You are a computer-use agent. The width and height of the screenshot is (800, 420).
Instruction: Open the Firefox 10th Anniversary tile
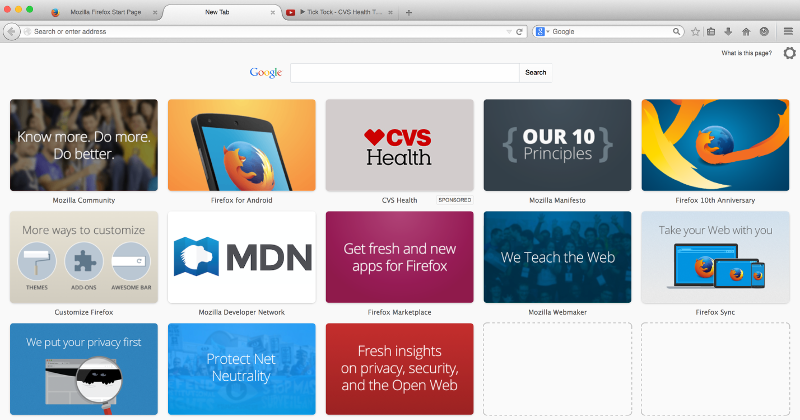[x=715, y=145]
